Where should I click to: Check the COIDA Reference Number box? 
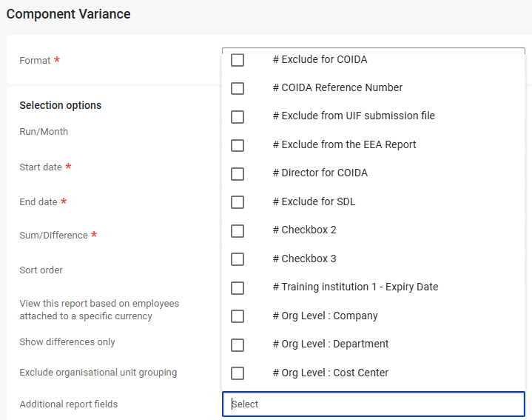click(238, 88)
